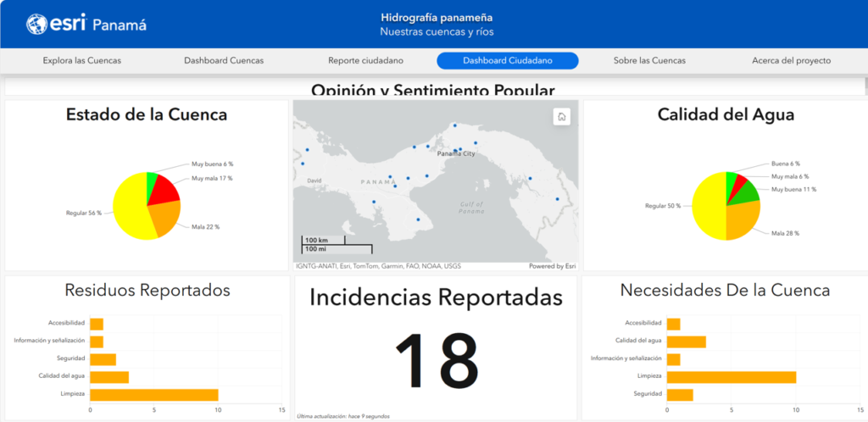Click Calidad del agua bar in Necesidades De la Cuenca
Viewport: 868px width, 422px height.
pos(686,341)
